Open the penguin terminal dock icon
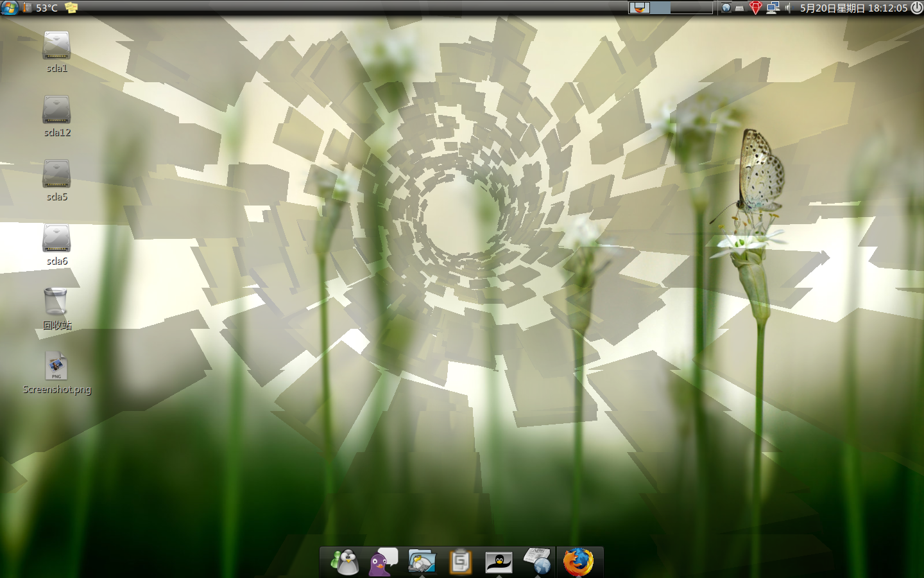This screenshot has width=924, height=578. pyautogui.click(x=499, y=563)
